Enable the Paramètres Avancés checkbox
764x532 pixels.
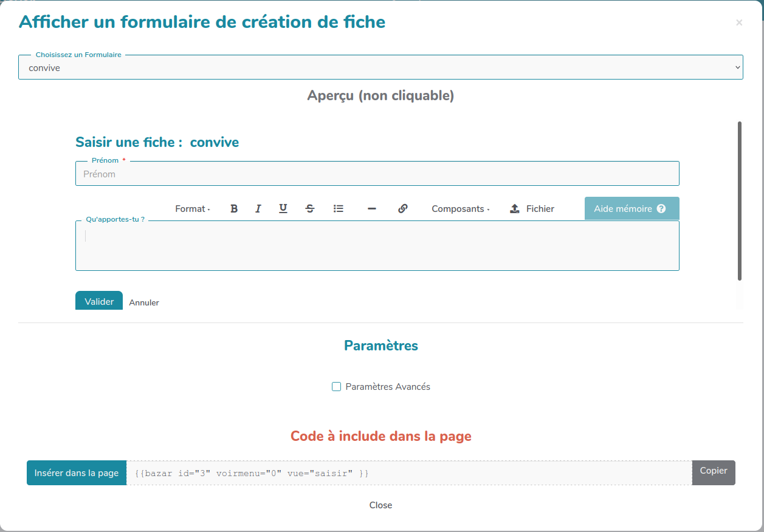(x=336, y=387)
